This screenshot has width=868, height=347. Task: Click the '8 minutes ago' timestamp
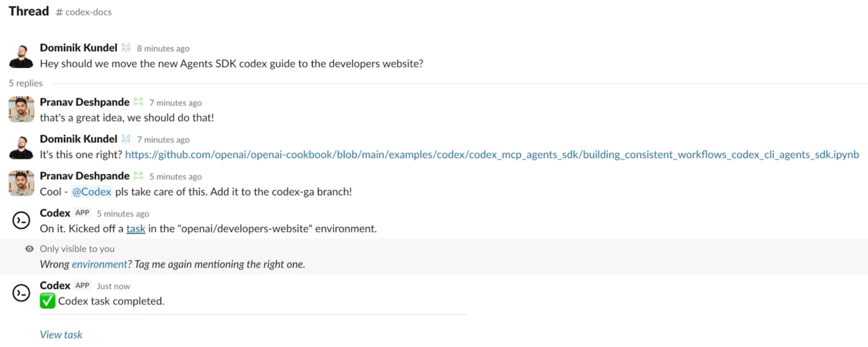click(x=163, y=48)
